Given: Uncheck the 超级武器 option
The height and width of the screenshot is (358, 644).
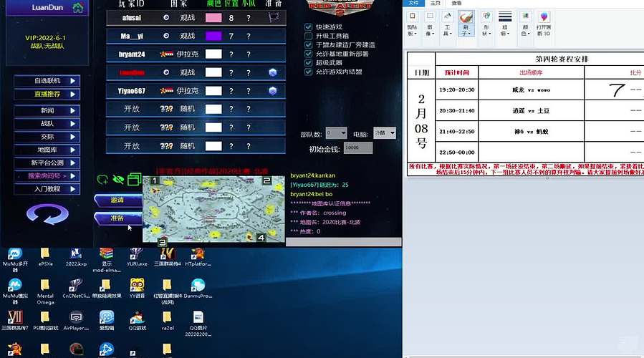Looking at the screenshot, I should coord(308,62).
